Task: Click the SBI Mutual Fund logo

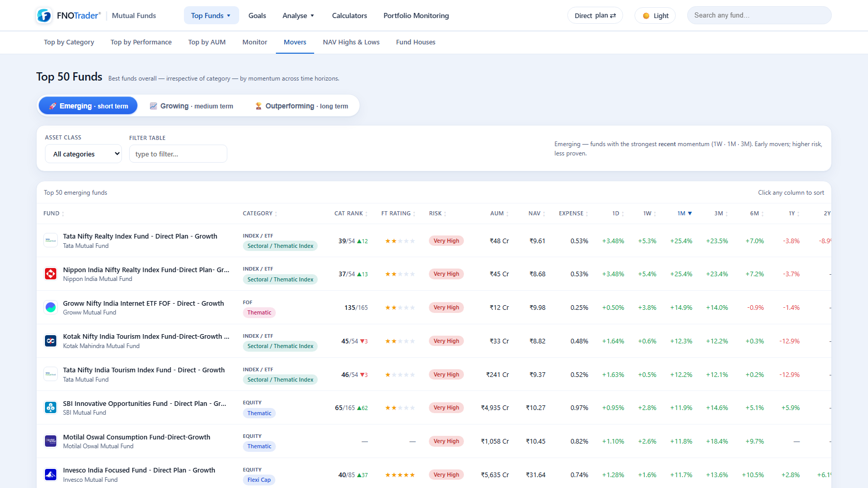Action: (x=51, y=407)
